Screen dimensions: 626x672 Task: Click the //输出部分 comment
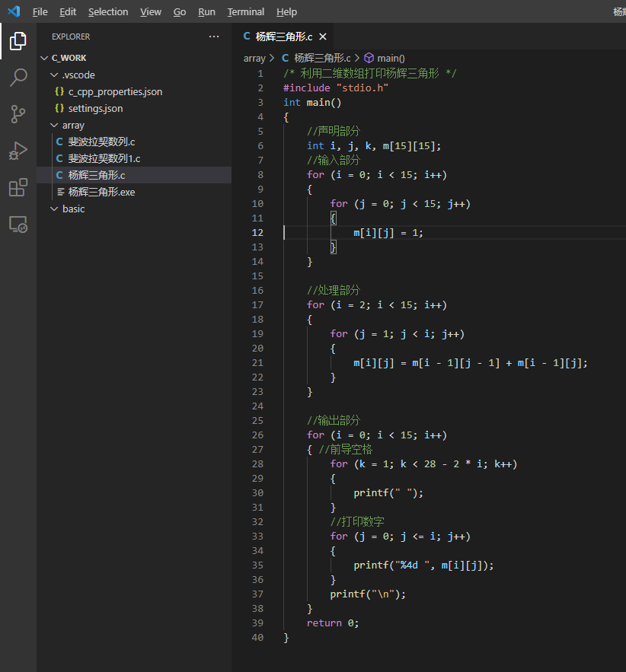pyautogui.click(x=334, y=420)
